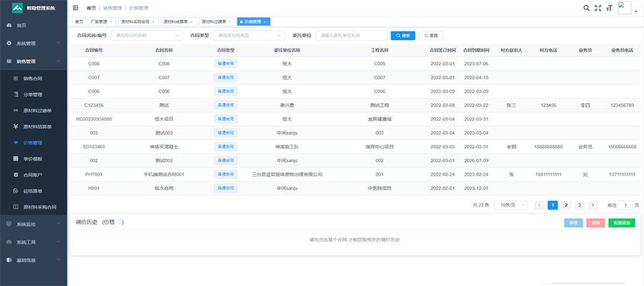The image size is (644, 286).
Task: Select the contract number C123456
Action: (x=94, y=105)
